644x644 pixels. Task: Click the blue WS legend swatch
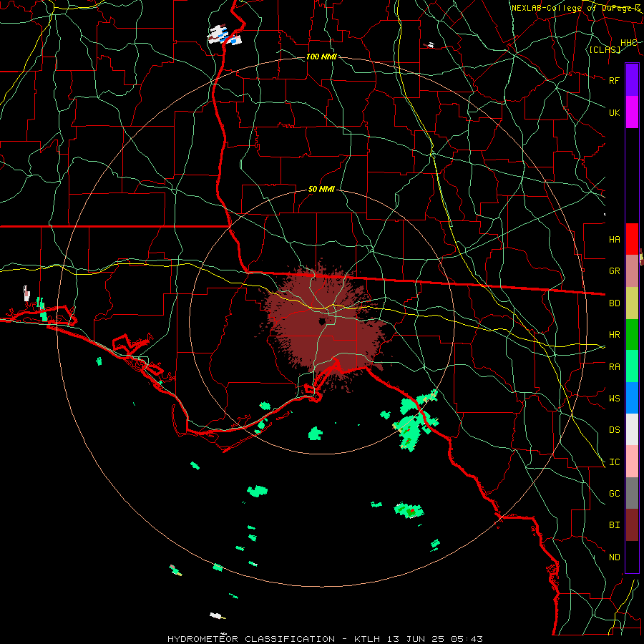pos(632,398)
